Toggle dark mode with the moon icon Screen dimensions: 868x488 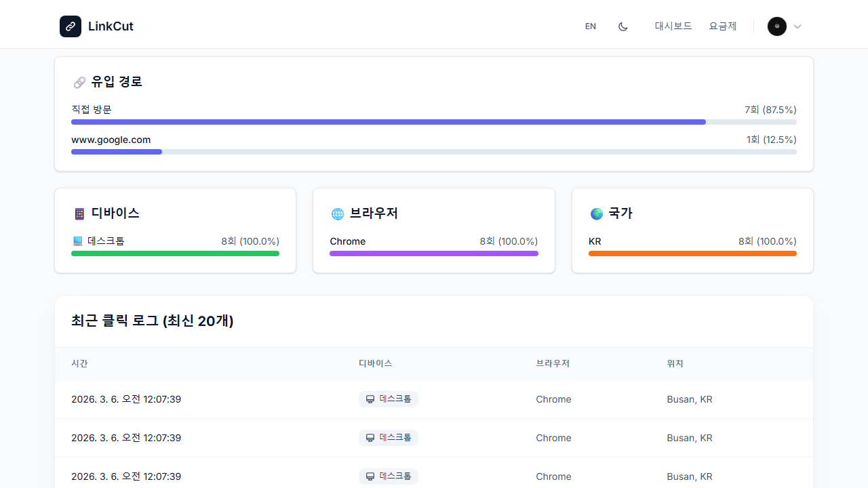(623, 26)
